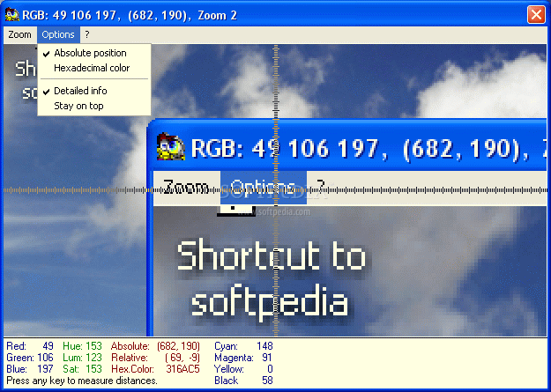
Task: Click the Green value 106
Action: pyautogui.click(x=45, y=358)
